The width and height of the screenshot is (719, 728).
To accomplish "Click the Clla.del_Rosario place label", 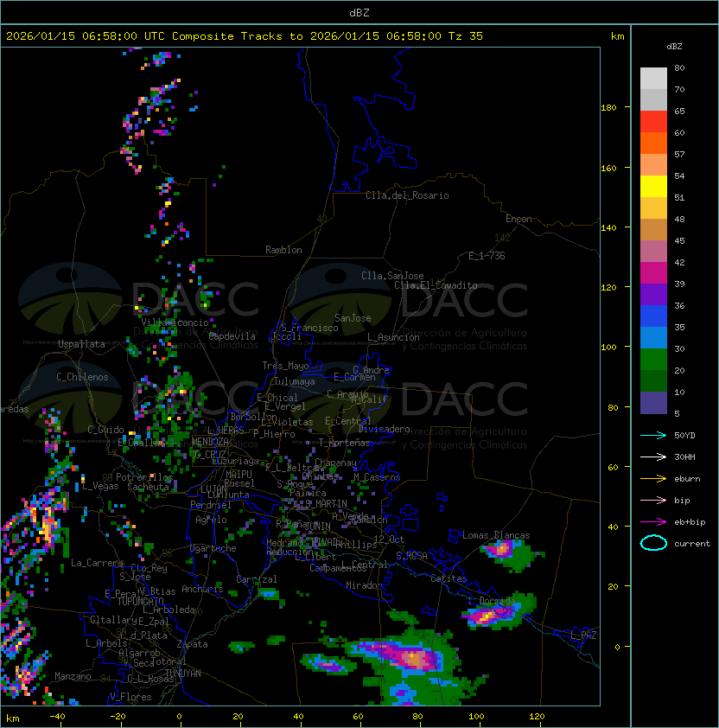I will click(x=407, y=195).
